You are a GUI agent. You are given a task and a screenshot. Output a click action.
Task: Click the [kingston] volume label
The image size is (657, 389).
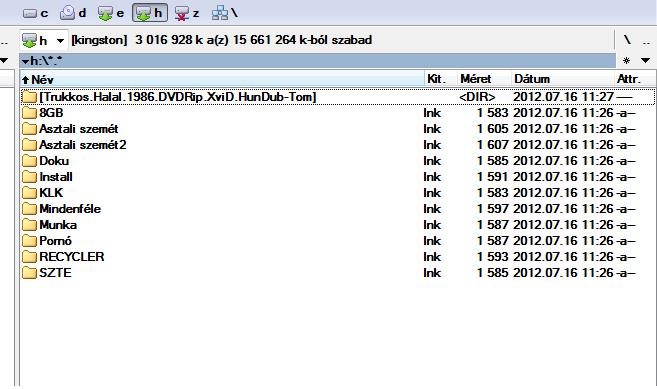(x=99, y=40)
